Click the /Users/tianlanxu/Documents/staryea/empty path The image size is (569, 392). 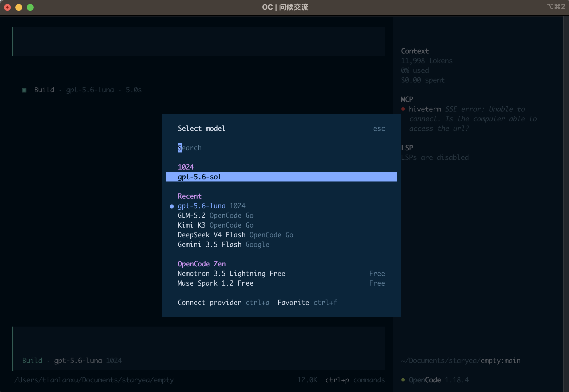[x=94, y=380]
